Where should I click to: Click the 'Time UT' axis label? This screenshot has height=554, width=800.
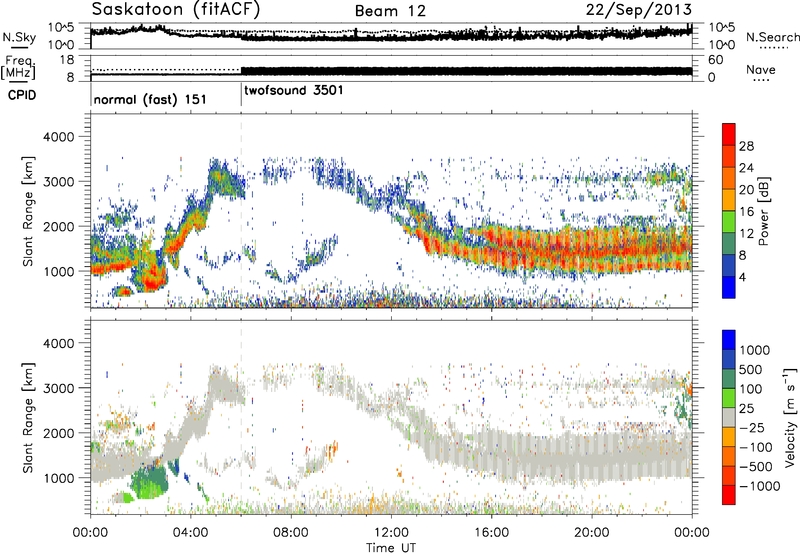point(391,548)
